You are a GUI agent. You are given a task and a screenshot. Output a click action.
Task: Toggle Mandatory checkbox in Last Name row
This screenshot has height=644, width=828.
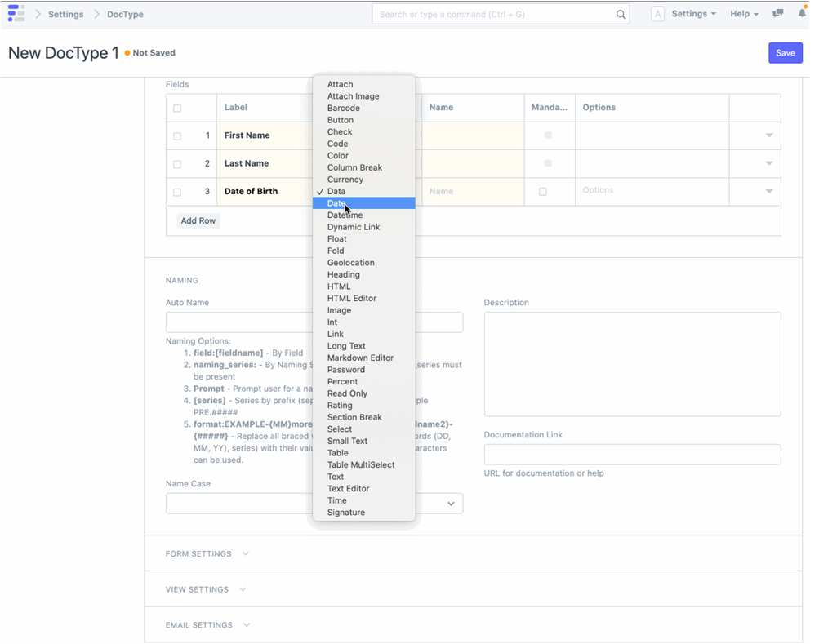[x=548, y=163]
